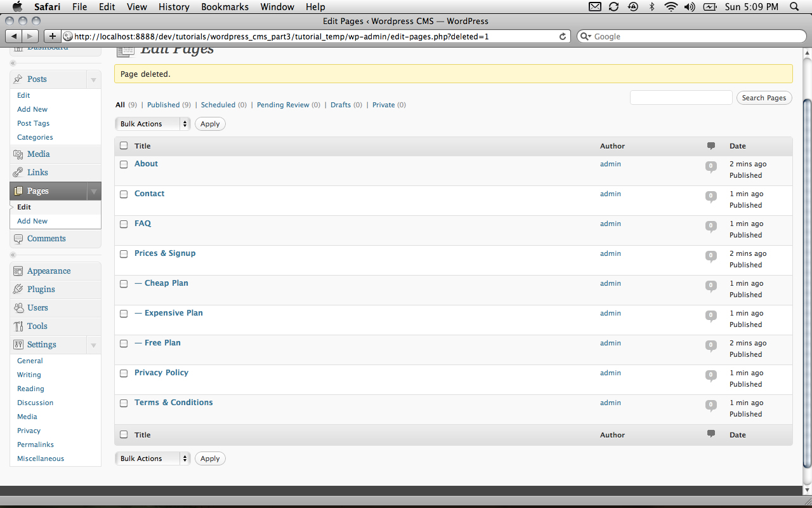Open the File menu
812x508 pixels.
pyautogui.click(x=79, y=7)
